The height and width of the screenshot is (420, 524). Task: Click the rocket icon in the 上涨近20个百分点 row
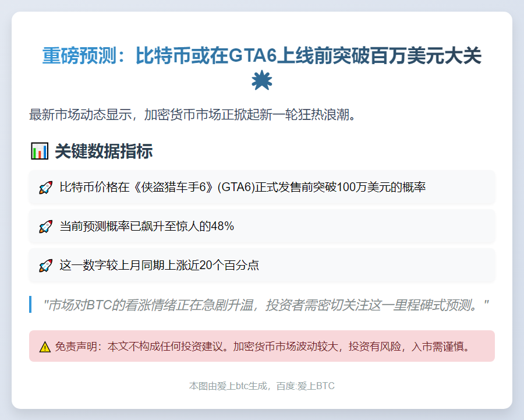click(x=46, y=266)
